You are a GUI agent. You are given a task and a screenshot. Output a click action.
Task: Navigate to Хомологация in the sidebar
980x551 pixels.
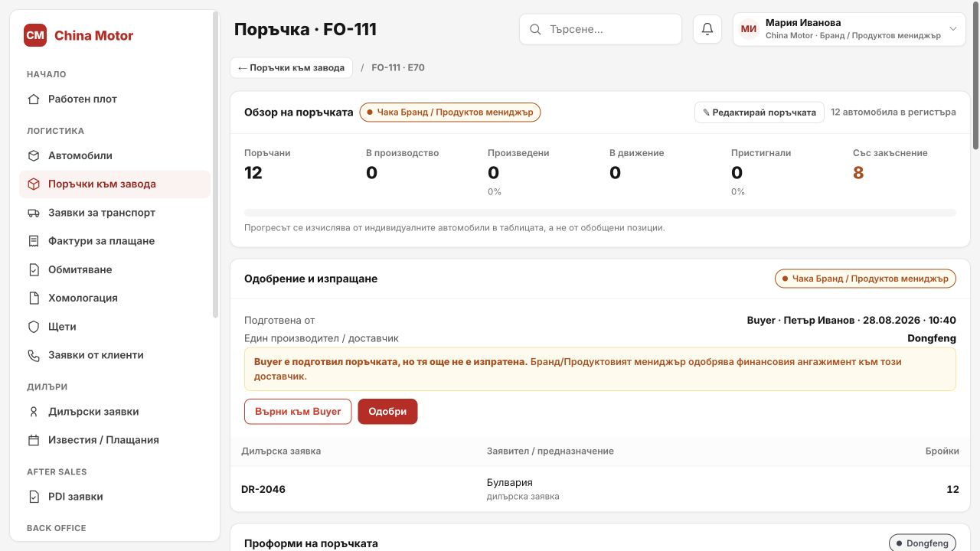click(x=115, y=298)
